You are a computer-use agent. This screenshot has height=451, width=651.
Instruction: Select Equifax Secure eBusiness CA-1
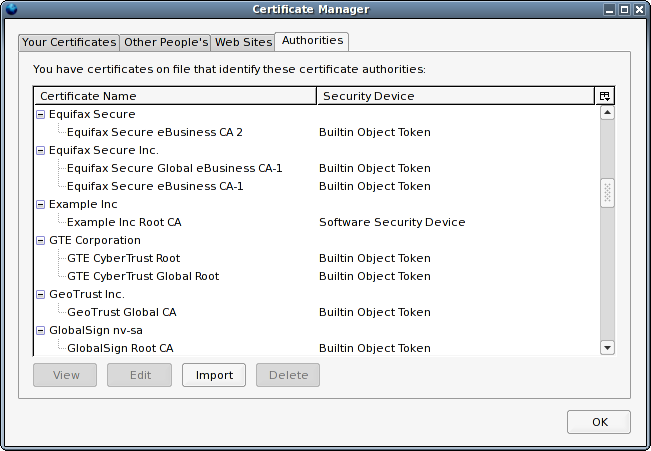coord(155,186)
